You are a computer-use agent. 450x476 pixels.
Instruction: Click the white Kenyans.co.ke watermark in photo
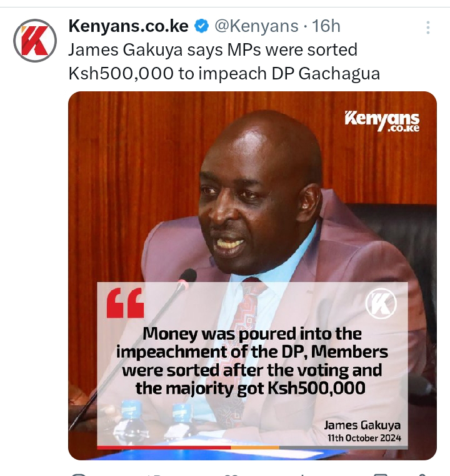tap(382, 121)
